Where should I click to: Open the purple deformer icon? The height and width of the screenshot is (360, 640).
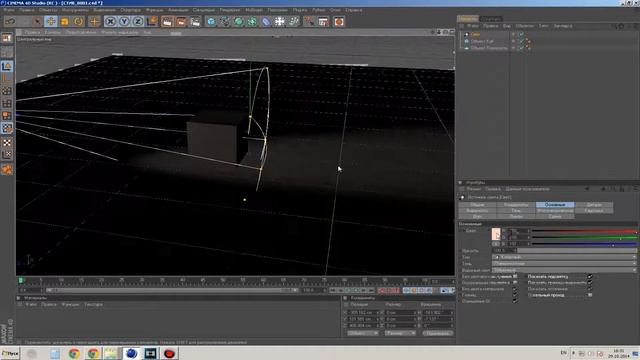click(x=266, y=21)
